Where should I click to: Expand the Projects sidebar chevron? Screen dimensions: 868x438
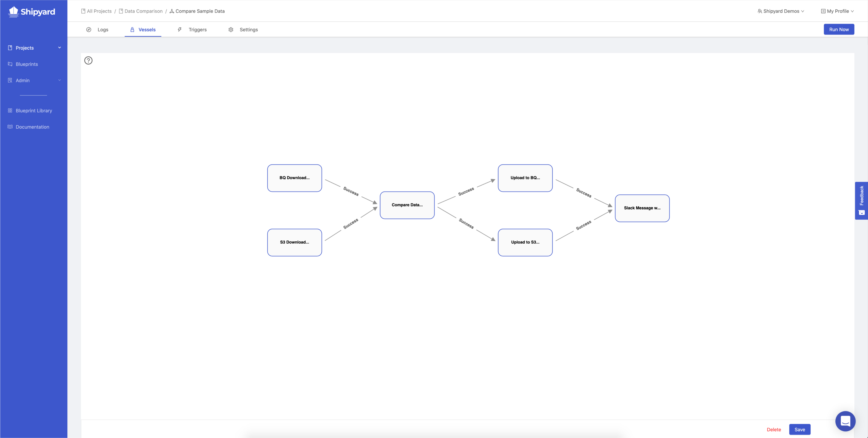[60, 47]
